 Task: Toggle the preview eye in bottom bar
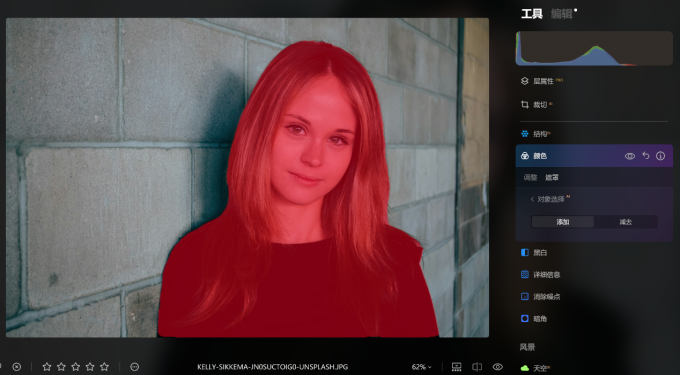[x=497, y=367]
